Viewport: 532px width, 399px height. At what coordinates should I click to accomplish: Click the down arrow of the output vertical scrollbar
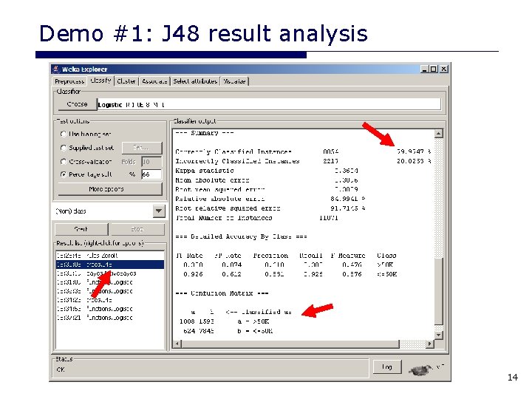pos(438,335)
